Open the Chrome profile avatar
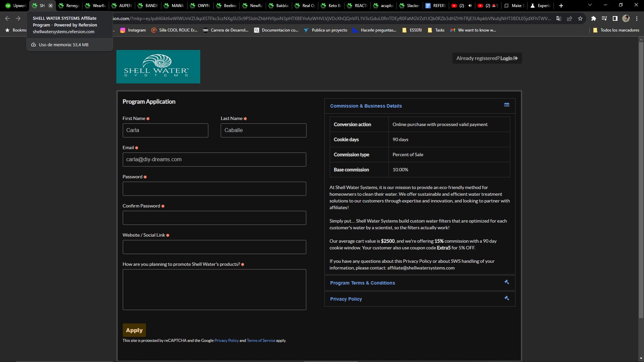This screenshot has height=362, width=644. pos(626,18)
